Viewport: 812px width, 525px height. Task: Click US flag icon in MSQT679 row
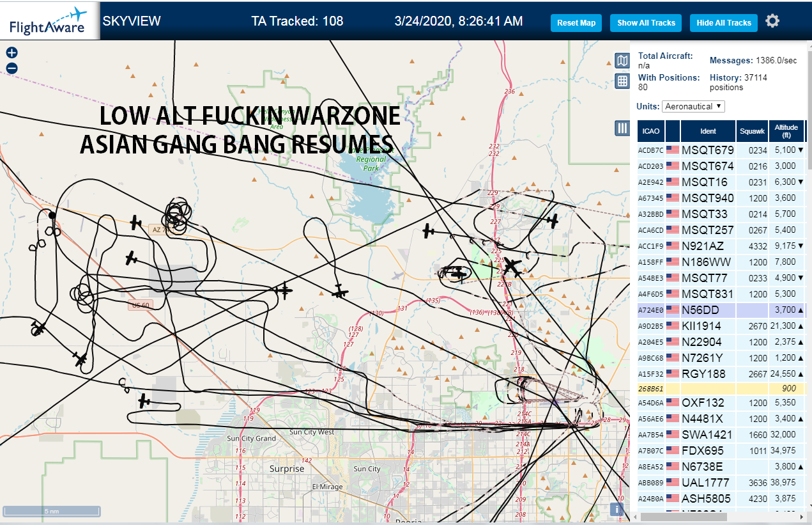click(673, 150)
